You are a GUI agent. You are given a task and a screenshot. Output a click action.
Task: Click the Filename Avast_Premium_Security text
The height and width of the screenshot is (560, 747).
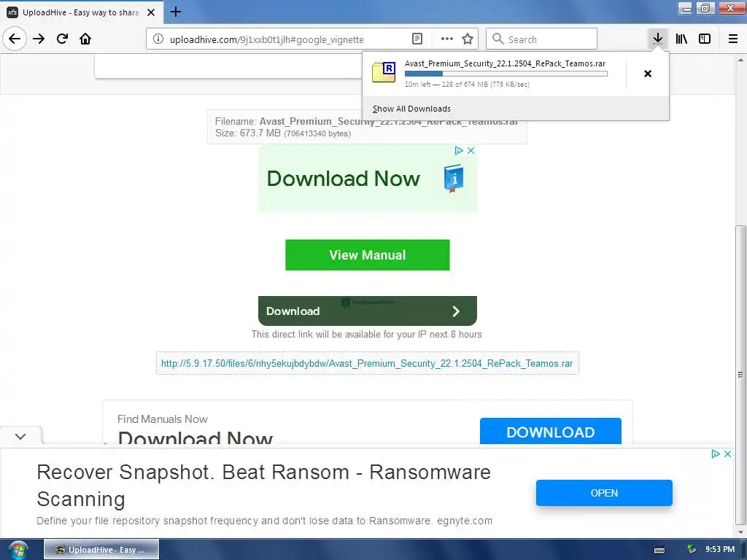(366, 122)
